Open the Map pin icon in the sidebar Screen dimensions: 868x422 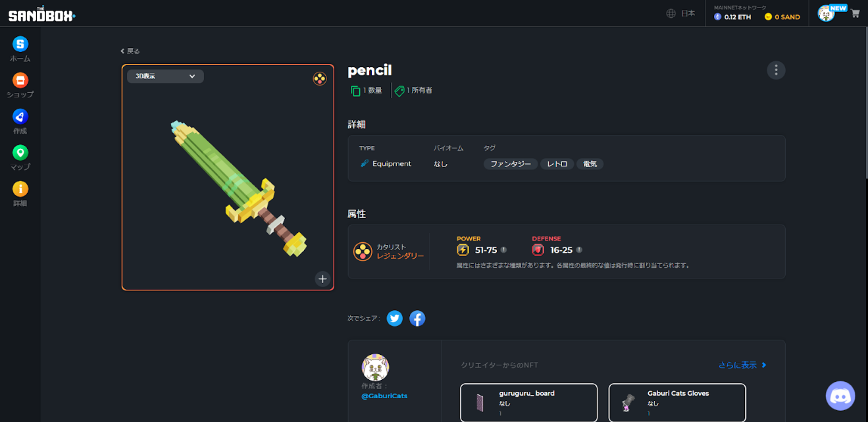(20, 153)
